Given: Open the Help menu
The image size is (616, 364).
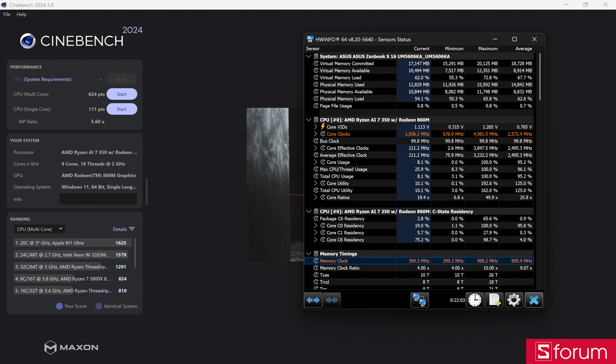Looking at the screenshot, I should coord(22,14).
